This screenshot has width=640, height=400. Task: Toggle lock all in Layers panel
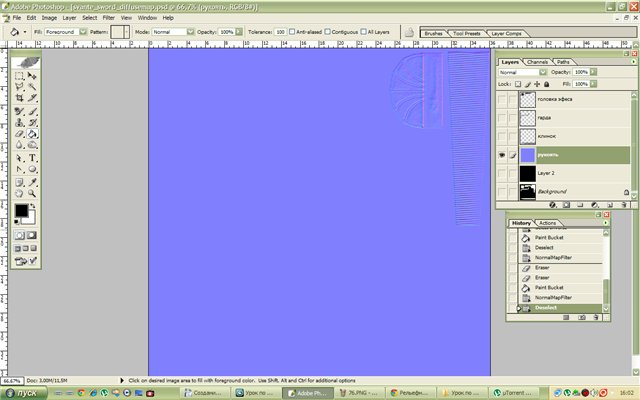coord(547,84)
